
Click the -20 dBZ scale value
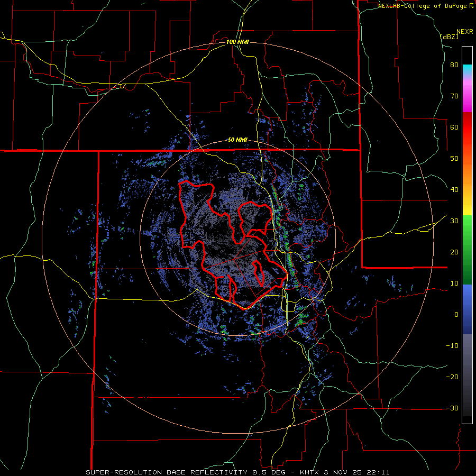click(x=452, y=377)
